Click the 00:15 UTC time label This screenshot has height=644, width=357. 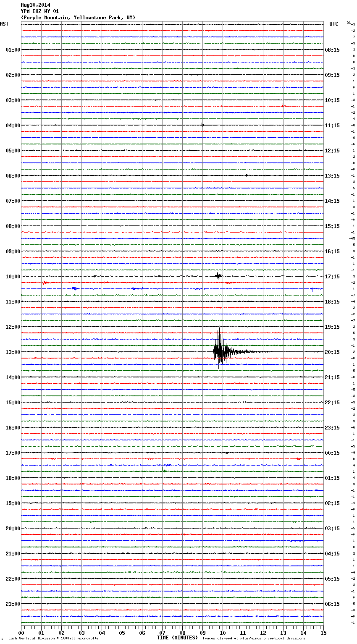[332, 453]
